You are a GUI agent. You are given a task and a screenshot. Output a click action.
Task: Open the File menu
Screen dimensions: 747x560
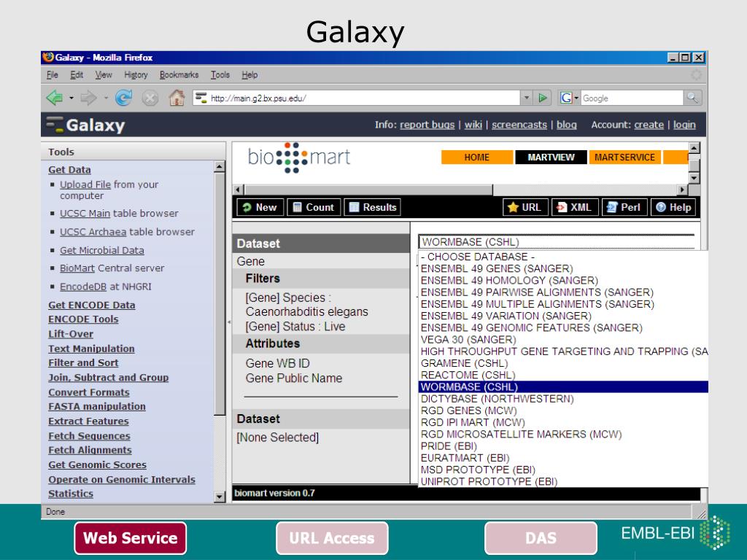(x=53, y=75)
